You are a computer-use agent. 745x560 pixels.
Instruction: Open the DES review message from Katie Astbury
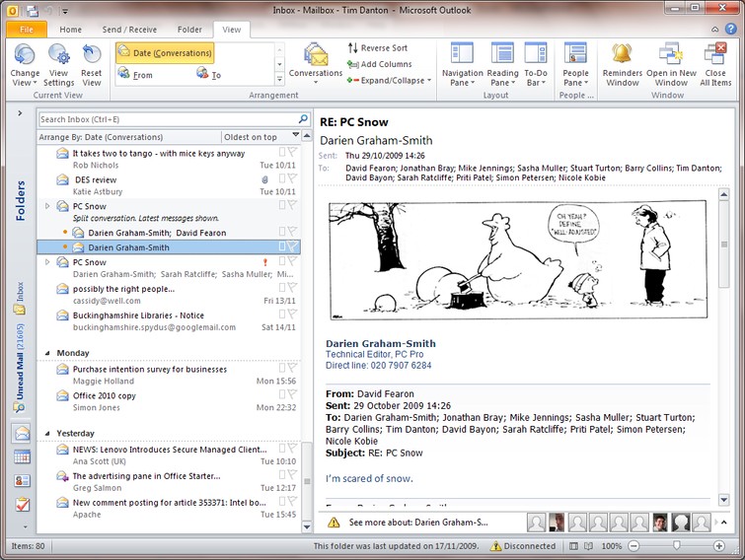point(169,185)
